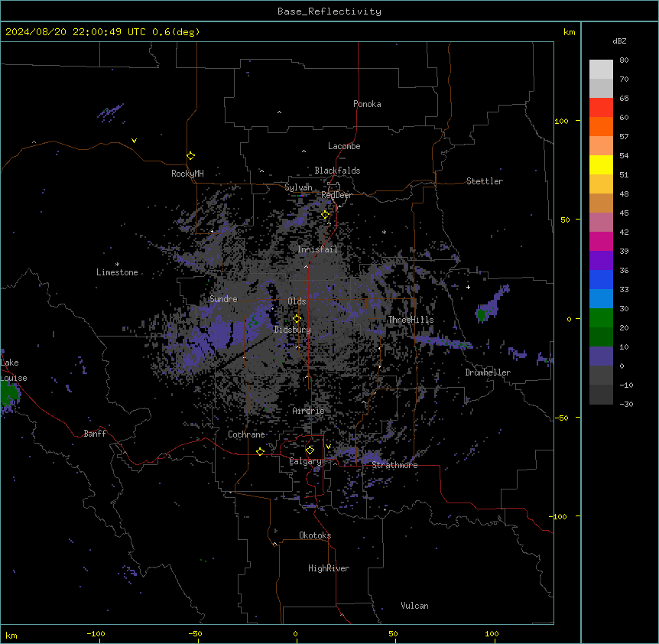Click the yellow diamond marker below RedDeer

326,215
